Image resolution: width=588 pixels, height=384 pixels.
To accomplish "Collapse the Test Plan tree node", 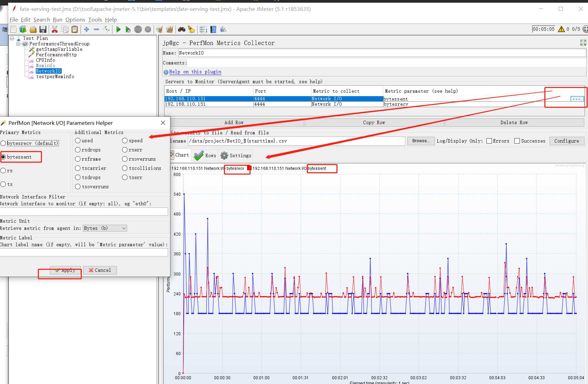I will click(12, 38).
